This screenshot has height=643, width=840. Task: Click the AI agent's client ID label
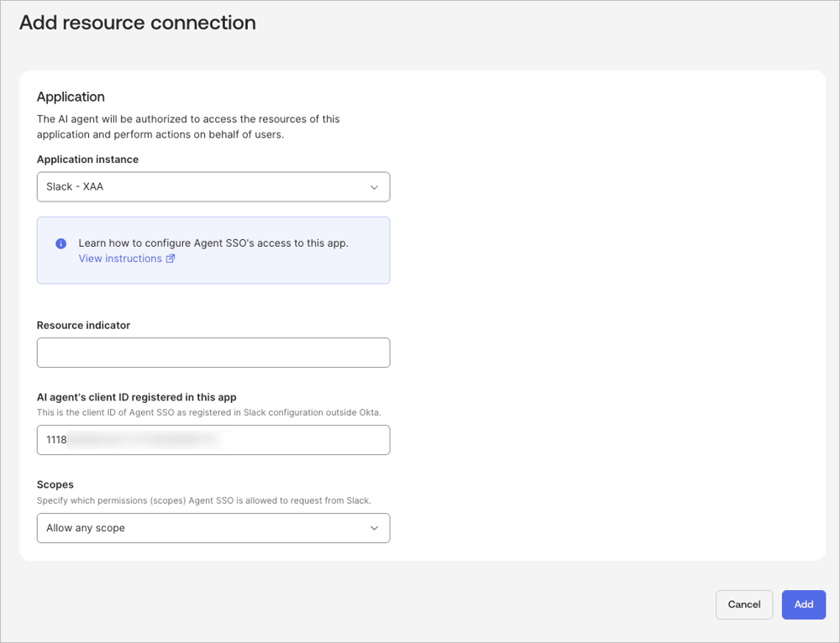137,397
